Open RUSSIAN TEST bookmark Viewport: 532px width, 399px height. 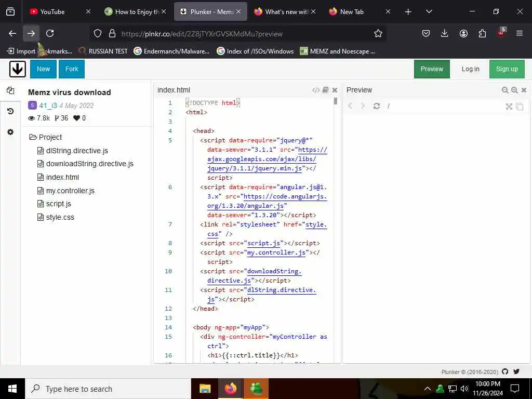point(103,51)
